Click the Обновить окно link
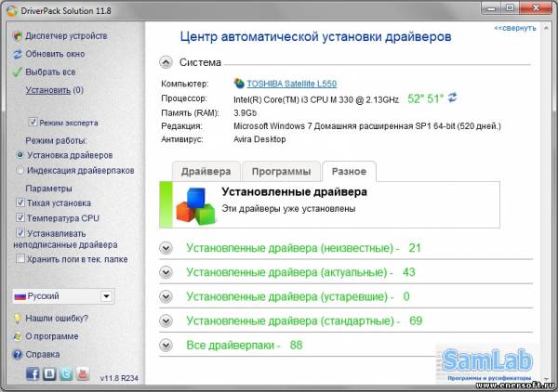This screenshot has height=392, width=558. [55, 54]
